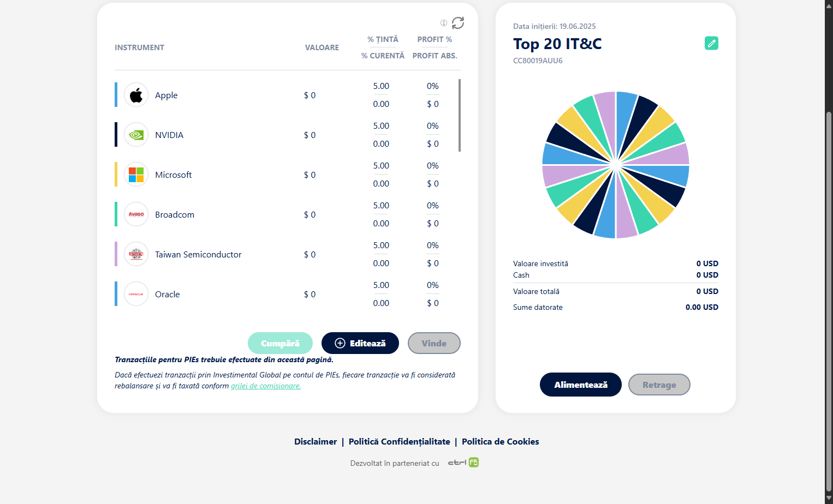Screen dimensions: 833x504
Task: Click the Valoare investită label
Action: (x=540, y=263)
